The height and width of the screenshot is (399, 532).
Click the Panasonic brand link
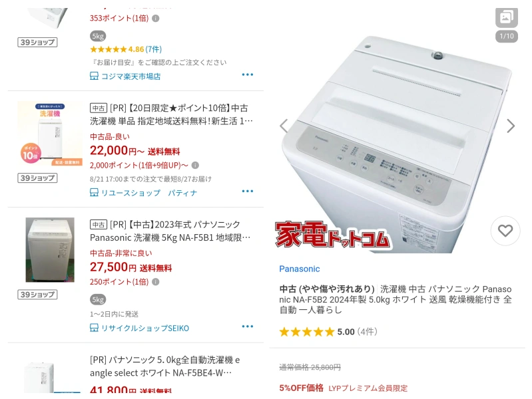[x=299, y=269]
